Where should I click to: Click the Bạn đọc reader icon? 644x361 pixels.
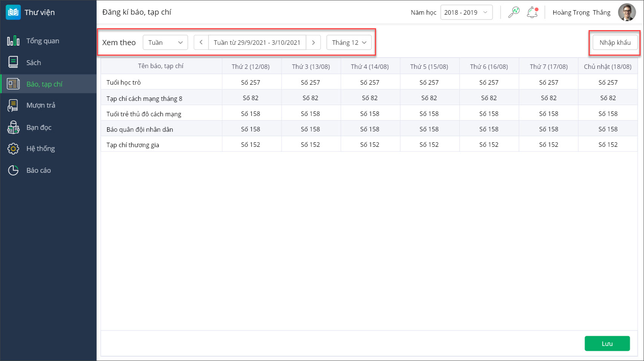click(x=13, y=127)
